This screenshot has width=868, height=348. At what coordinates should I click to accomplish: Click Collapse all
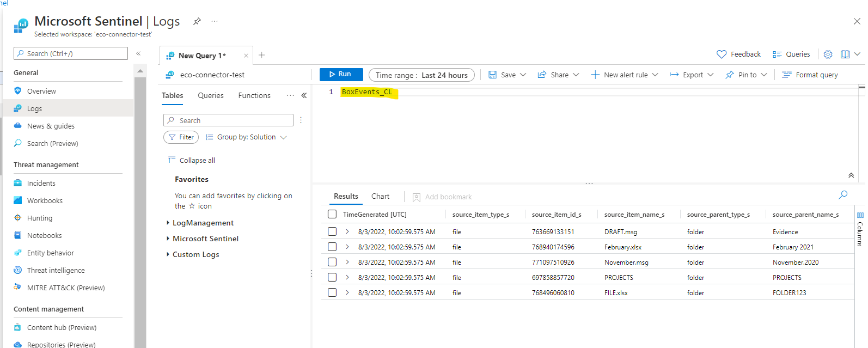click(192, 160)
